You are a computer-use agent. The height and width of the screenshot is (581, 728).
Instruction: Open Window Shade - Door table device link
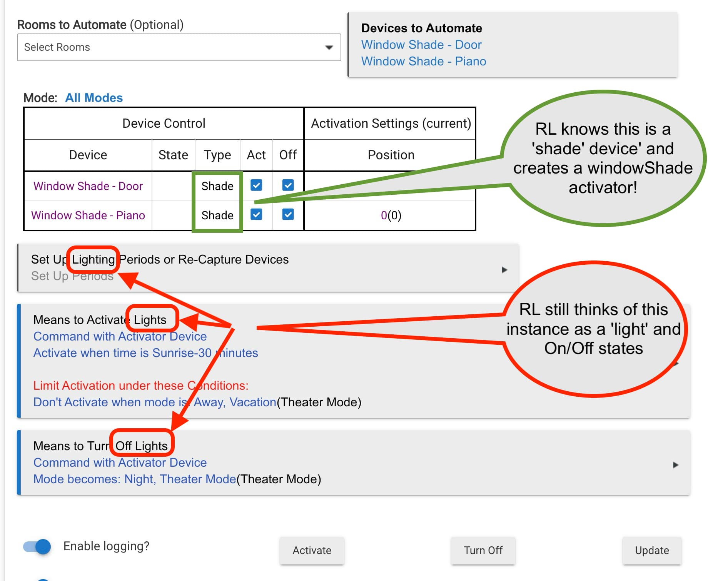point(88,186)
